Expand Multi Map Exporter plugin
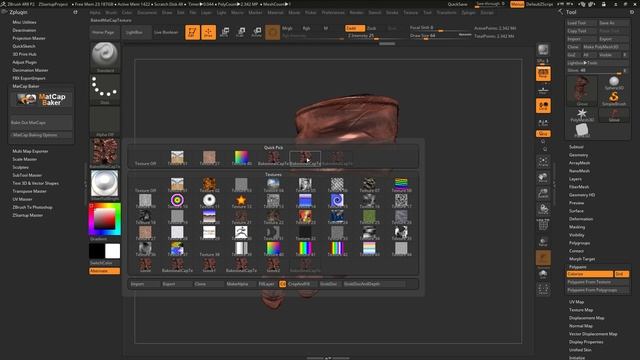Image resolution: width=640 pixels, height=360 pixels. coord(30,151)
